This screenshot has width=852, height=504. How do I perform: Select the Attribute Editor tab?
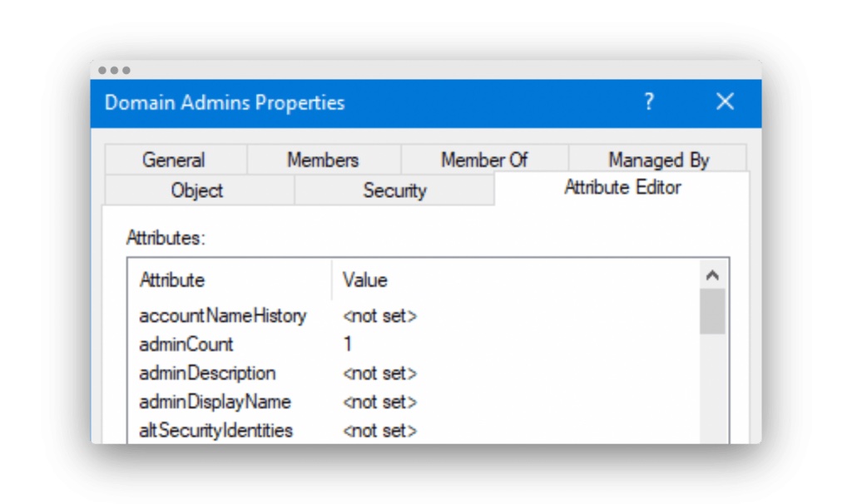coord(622,187)
